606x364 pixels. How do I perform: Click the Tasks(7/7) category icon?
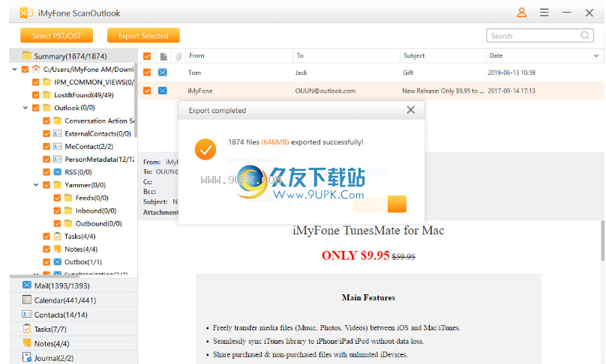pyautogui.click(x=27, y=329)
